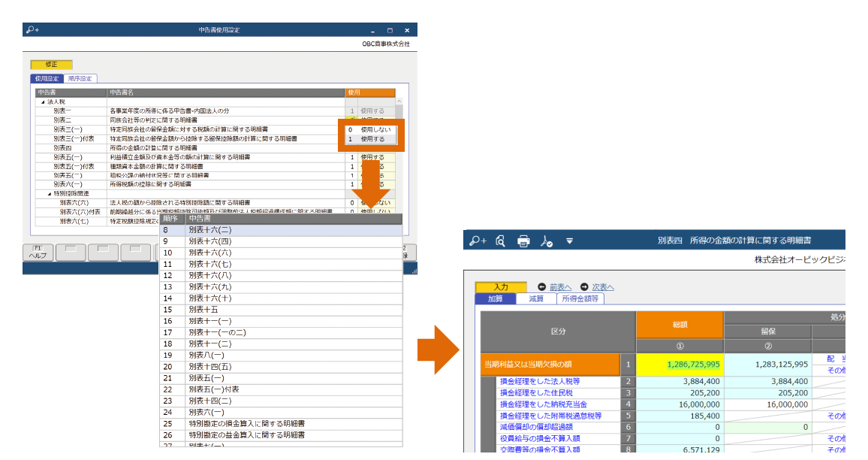Select row 15 別表十五 in order list
The image size is (868, 460).
tap(203, 310)
